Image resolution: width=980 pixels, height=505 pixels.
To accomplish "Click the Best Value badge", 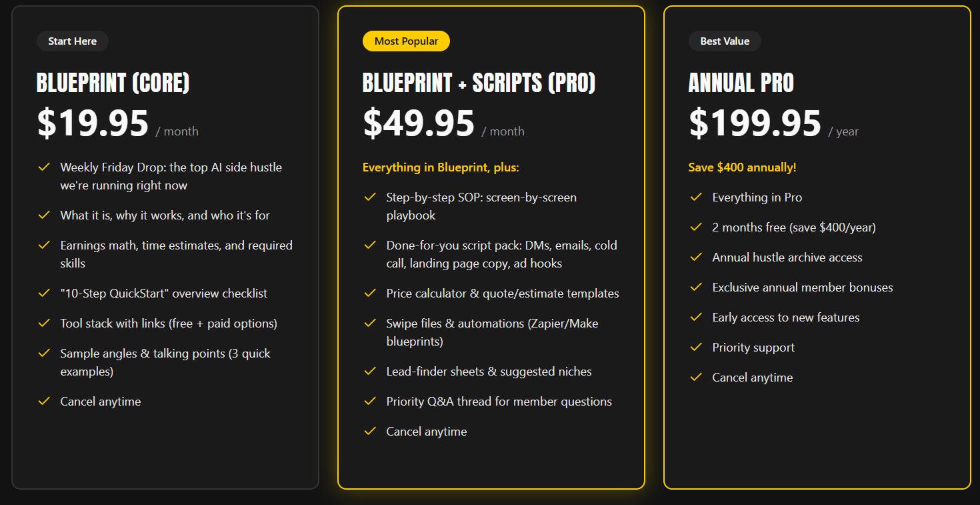I will 725,41.
